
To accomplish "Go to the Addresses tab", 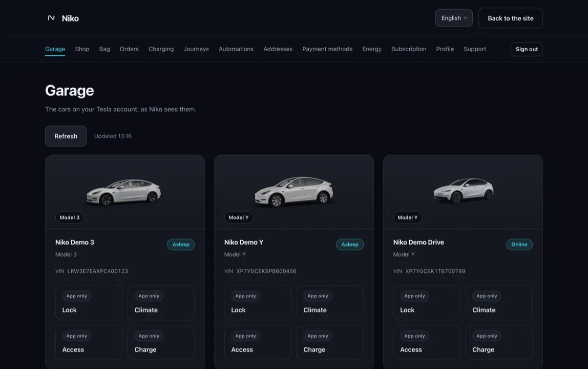I will [x=278, y=49].
